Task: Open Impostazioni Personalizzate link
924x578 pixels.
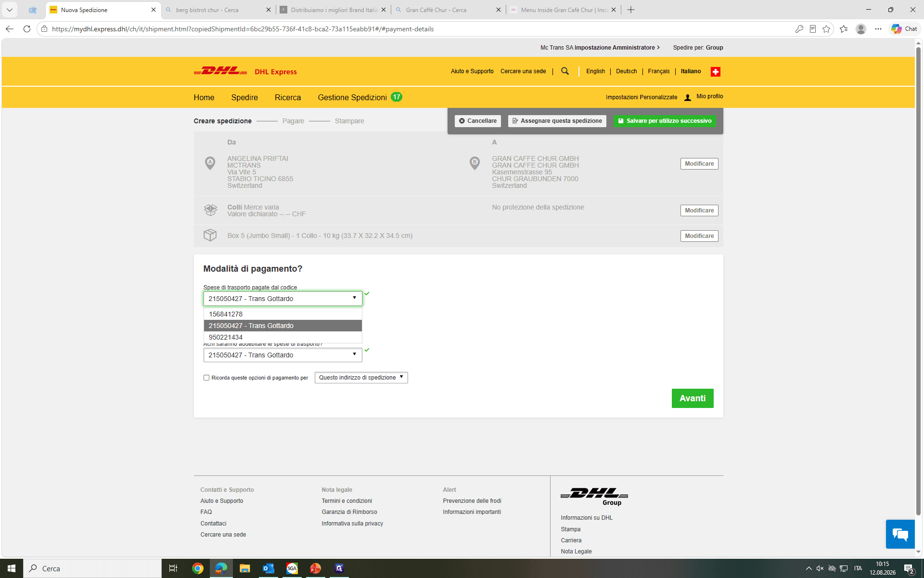Action: click(642, 97)
